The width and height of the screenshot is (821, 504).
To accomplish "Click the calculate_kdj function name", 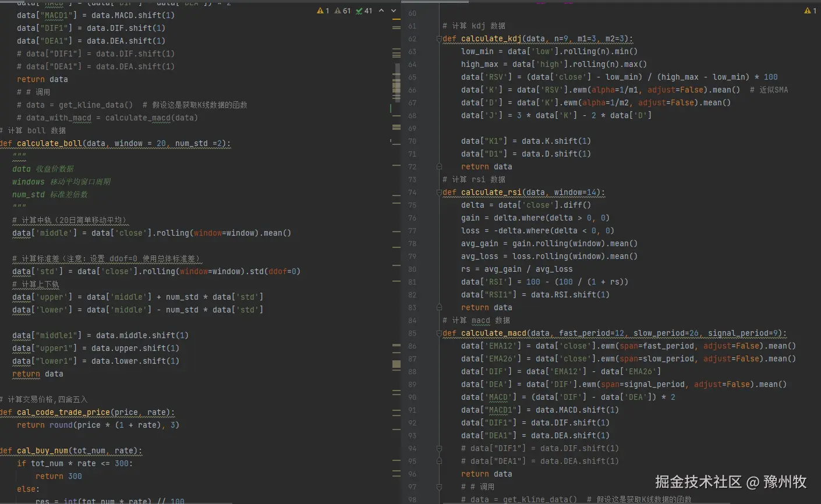I will pos(491,39).
